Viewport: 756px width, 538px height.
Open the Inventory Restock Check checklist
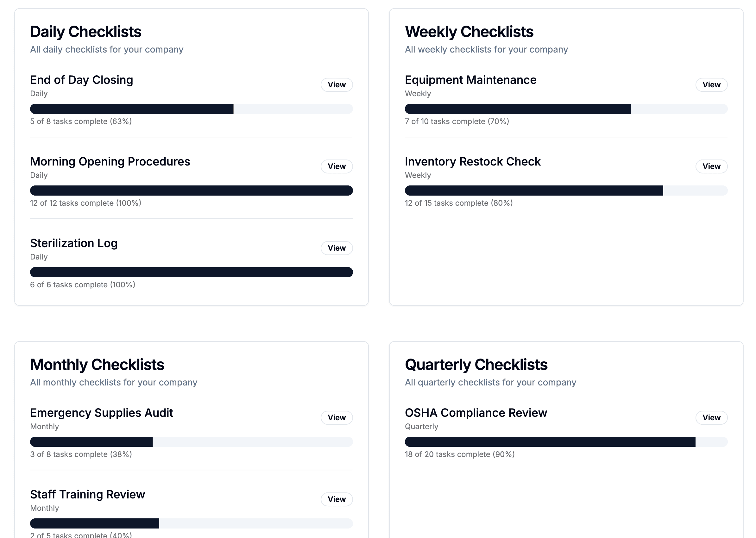pos(711,166)
